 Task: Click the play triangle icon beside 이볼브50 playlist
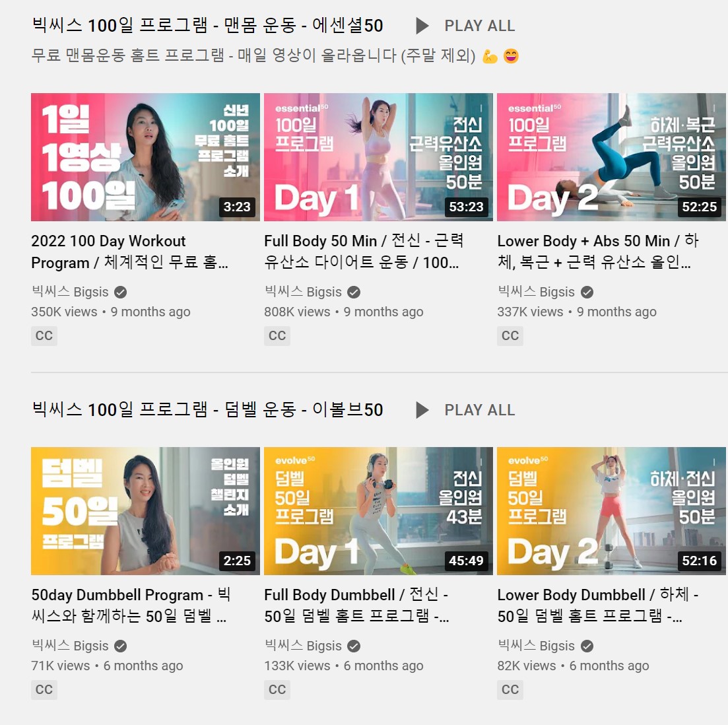(422, 409)
